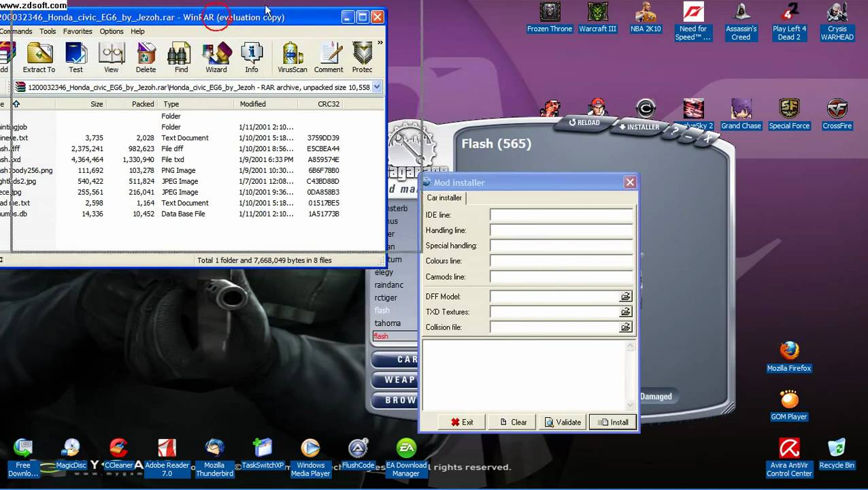Select the Special Force desktop icon

pos(789,114)
